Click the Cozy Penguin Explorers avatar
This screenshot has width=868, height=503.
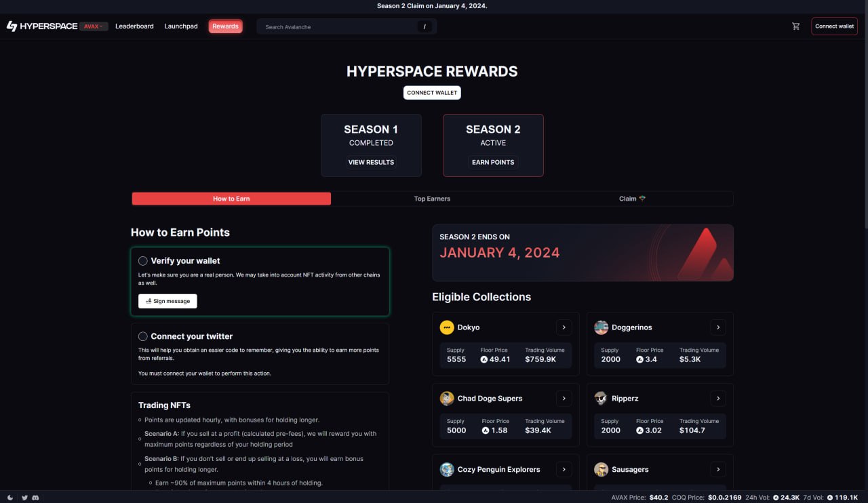[447, 469]
